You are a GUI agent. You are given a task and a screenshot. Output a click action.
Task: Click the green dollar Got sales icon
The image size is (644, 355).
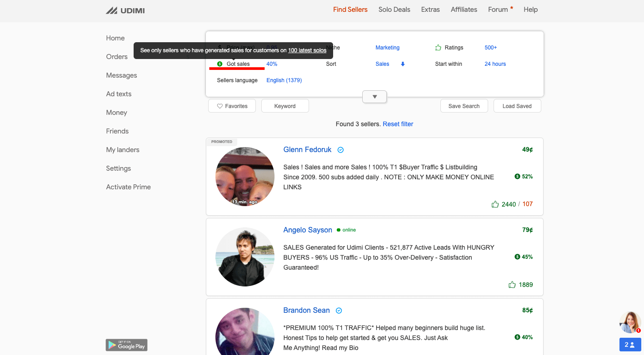coord(220,64)
